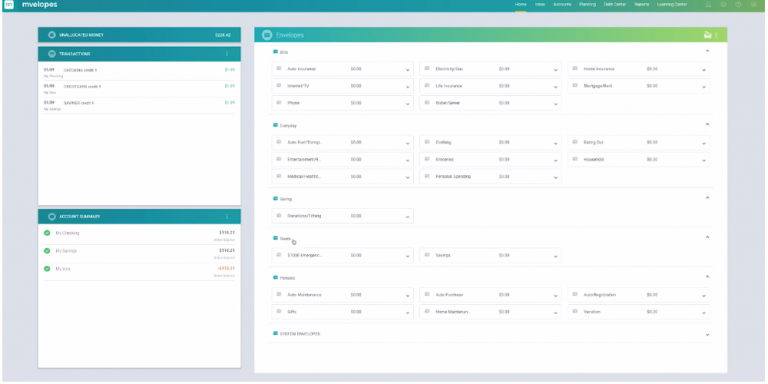Select the CREDITCARD credit transaction row
The width and height of the screenshot is (768, 384).
tap(139, 89)
